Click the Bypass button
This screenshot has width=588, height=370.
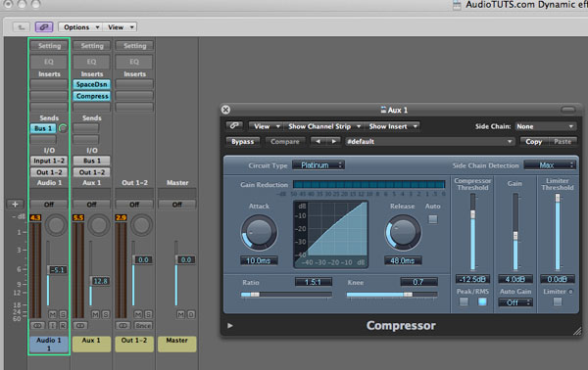tap(243, 142)
